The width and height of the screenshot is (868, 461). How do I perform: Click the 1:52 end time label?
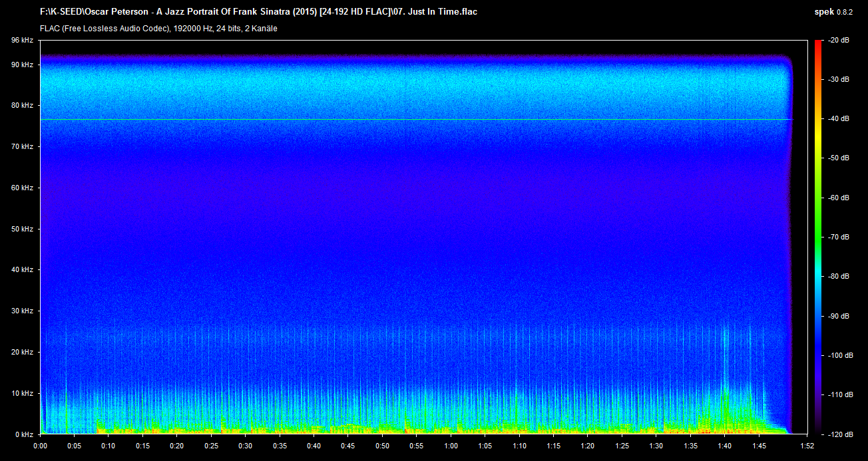(807, 446)
